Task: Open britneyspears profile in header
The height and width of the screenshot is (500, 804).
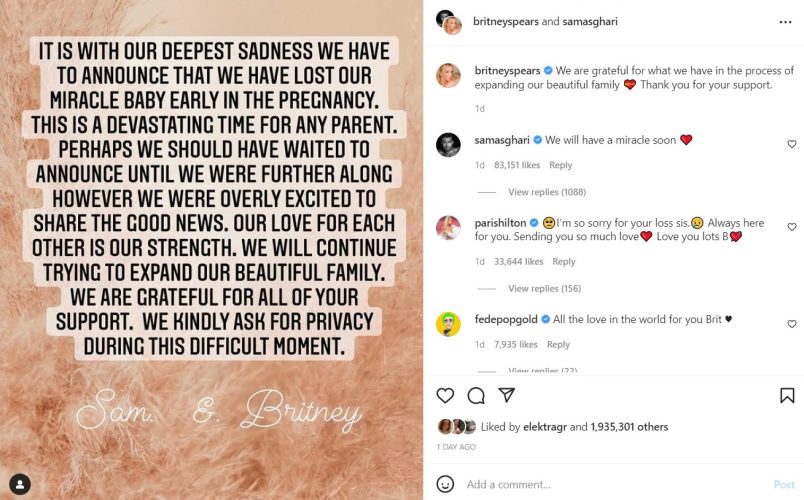Action: (x=506, y=22)
